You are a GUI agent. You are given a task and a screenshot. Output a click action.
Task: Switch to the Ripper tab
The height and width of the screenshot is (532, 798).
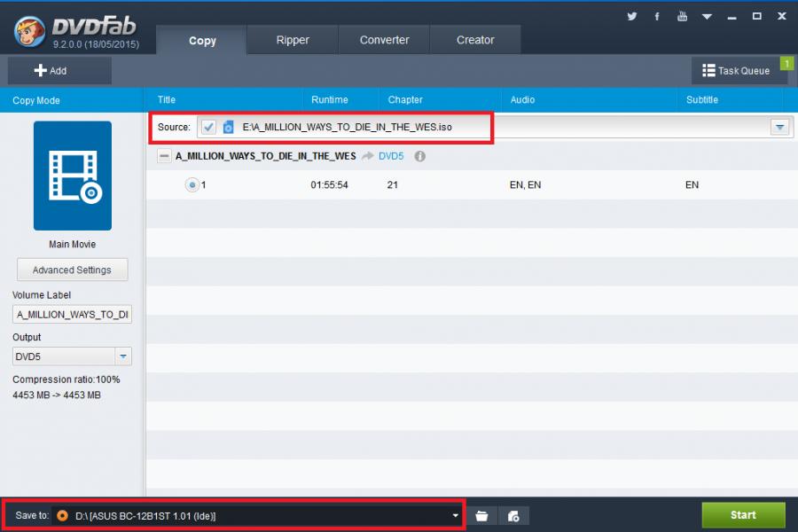coord(293,40)
